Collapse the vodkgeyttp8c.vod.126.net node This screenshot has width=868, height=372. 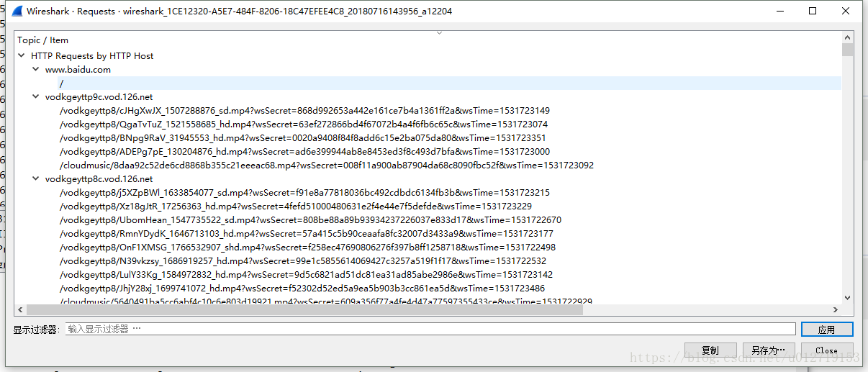coord(36,178)
